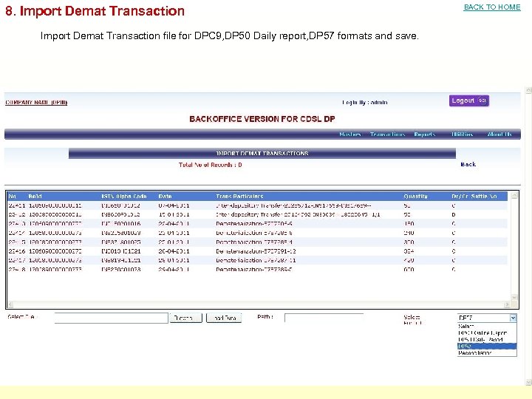Click the Browse button
Viewport: 532px width, 399px height.
click(186, 318)
